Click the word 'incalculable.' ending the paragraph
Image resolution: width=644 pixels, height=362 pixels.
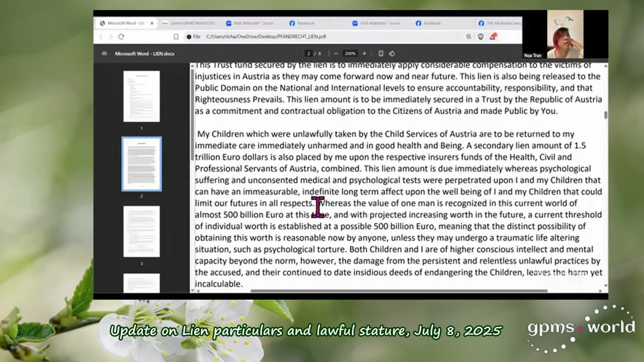218,284
